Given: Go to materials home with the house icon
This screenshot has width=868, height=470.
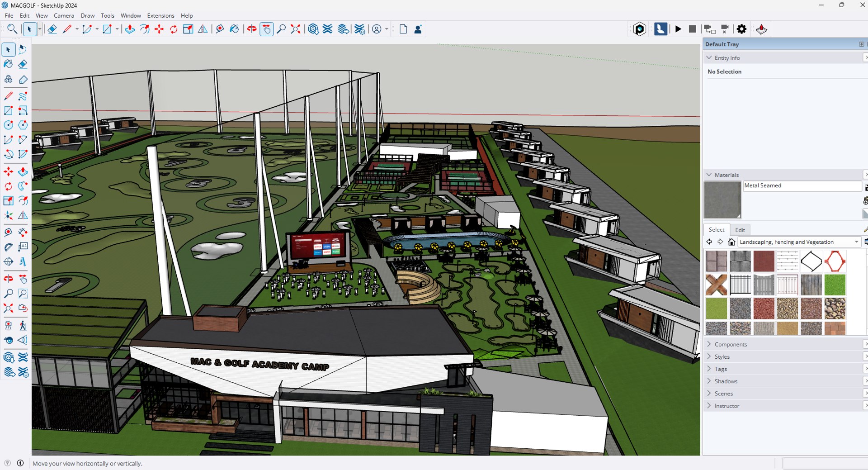Looking at the screenshot, I should pyautogui.click(x=731, y=242).
